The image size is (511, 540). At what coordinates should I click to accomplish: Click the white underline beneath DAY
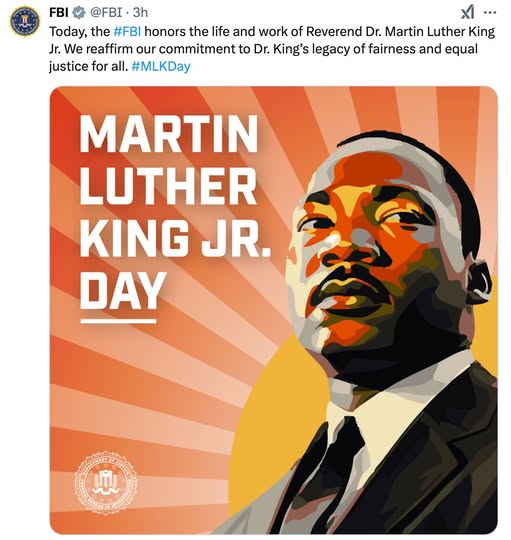(118, 321)
